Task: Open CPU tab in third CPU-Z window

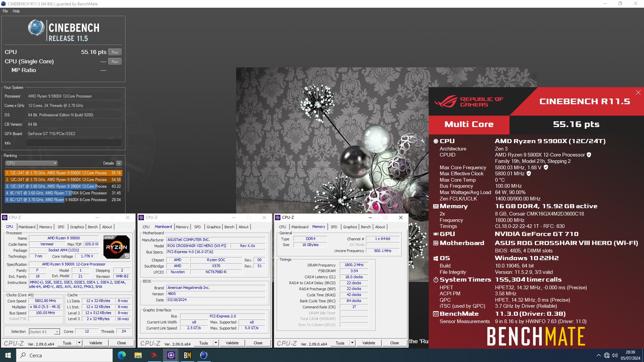Action: coord(282,227)
